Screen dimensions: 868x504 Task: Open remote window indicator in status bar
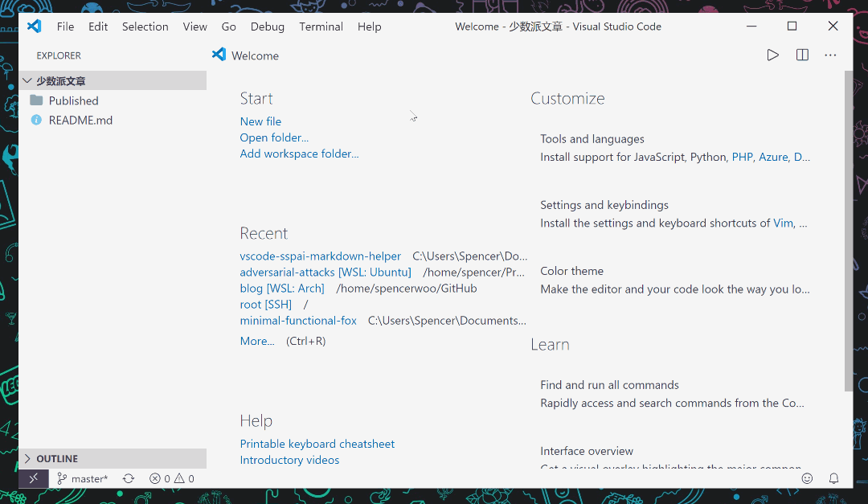point(34,478)
